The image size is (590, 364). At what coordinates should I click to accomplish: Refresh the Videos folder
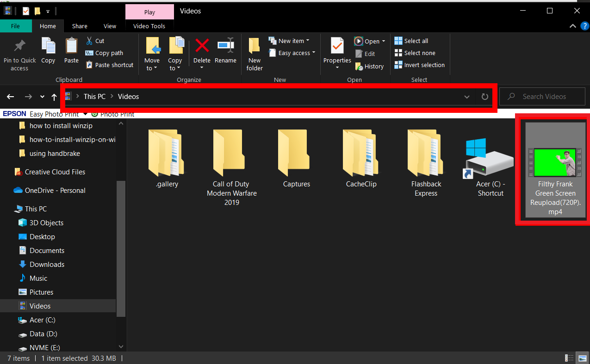tap(484, 96)
